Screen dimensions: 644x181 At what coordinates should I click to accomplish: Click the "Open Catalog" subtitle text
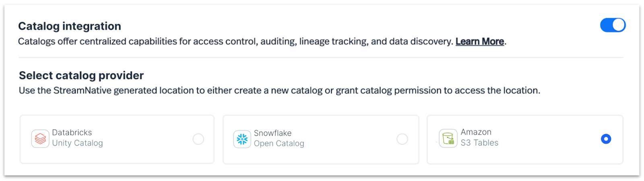pyautogui.click(x=279, y=144)
